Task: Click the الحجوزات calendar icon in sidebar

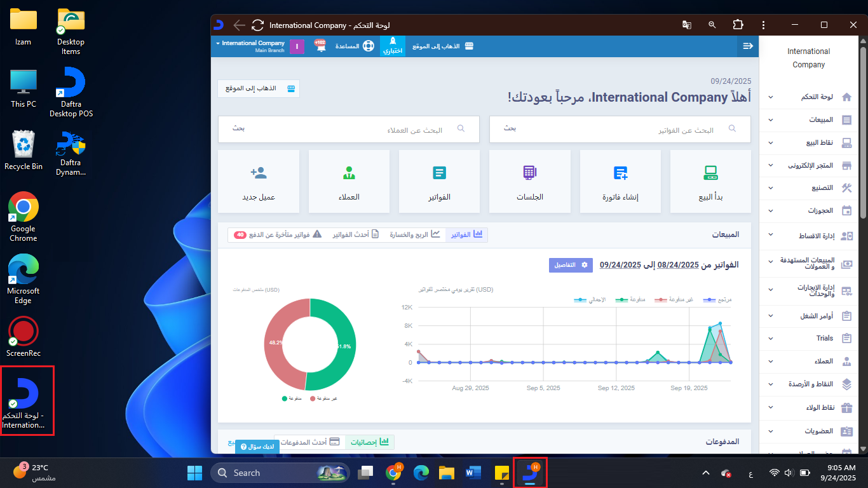Action: pyautogui.click(x=846, y=211)
